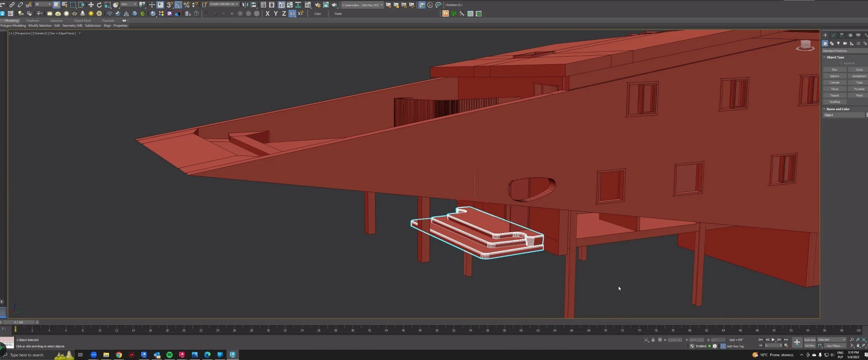Open Google Chrome from the taskbar
Viewport: 868px width, 360px height.
coord(119,355)
